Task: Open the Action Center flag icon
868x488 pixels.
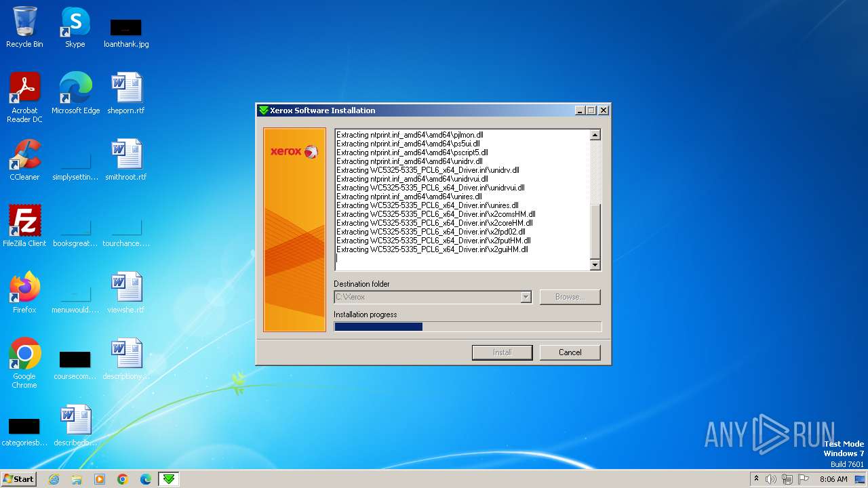Action: pos(804,479)
